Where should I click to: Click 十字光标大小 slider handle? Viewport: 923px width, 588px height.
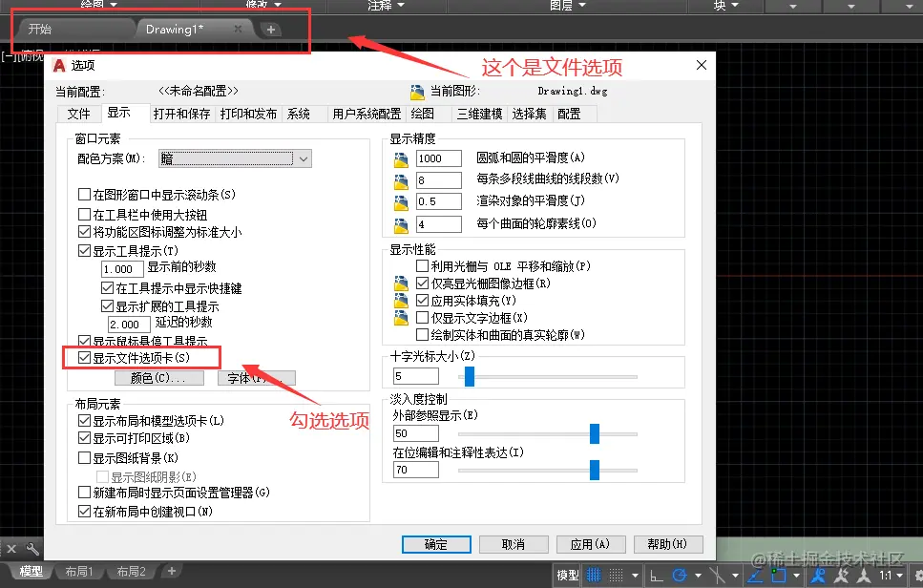coord(470,376)
